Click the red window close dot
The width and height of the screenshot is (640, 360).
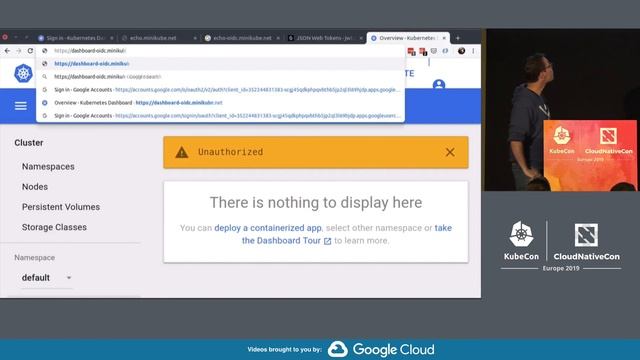click(4, 37)
